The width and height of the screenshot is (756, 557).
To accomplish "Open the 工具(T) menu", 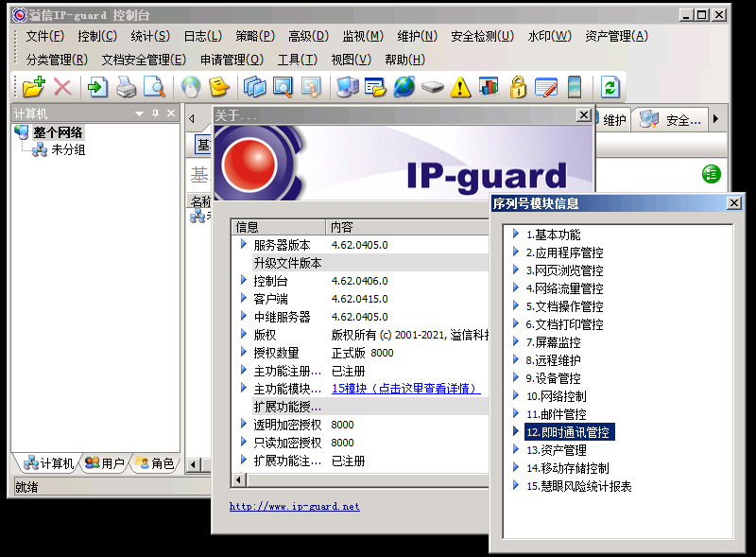I will pos(298,60).
